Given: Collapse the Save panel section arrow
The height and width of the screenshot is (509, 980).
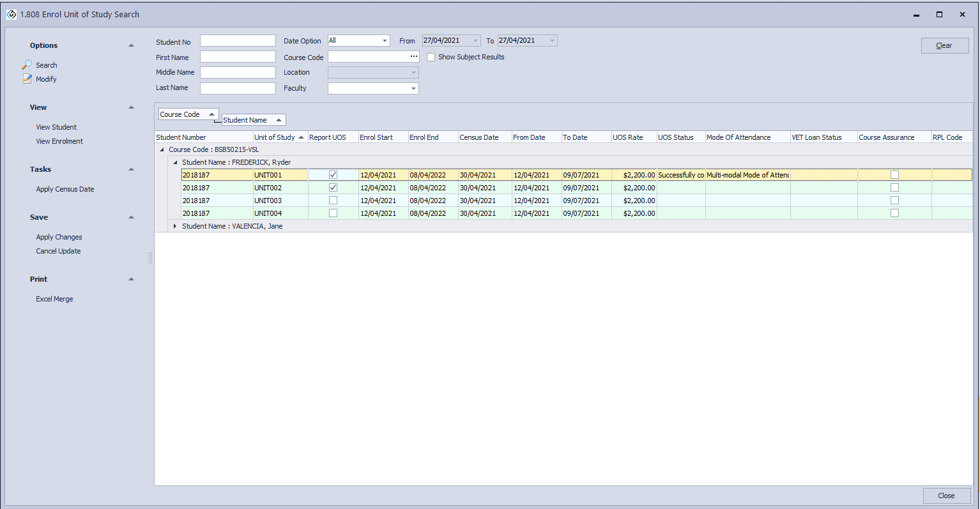Looking at the screenshot, I should pos(131,217).
